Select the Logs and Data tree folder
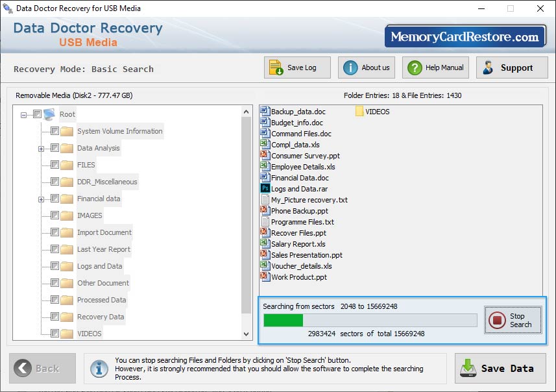The height and width of the screenshot is (392, 556). (x=100, y=266)
